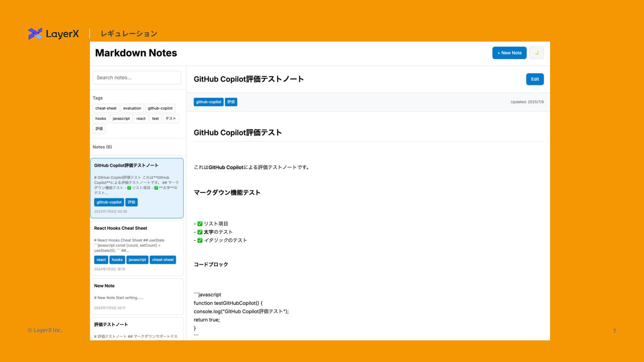The image size is (644, 362).
Task: Click the console.log code line
Action: (241, 311)
